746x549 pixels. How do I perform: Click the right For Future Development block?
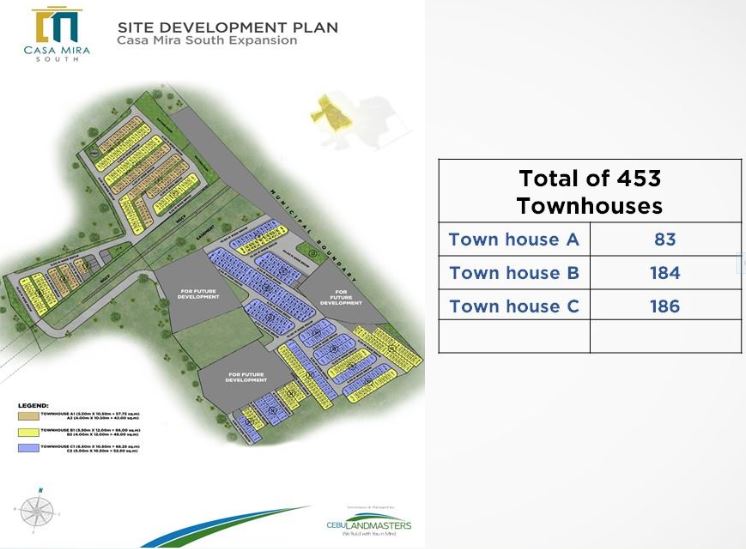tap(340, 298)
